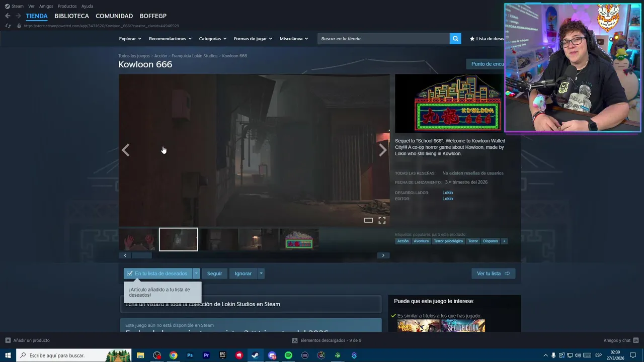Switch to COMUNIDAD tab

point(114,16)
